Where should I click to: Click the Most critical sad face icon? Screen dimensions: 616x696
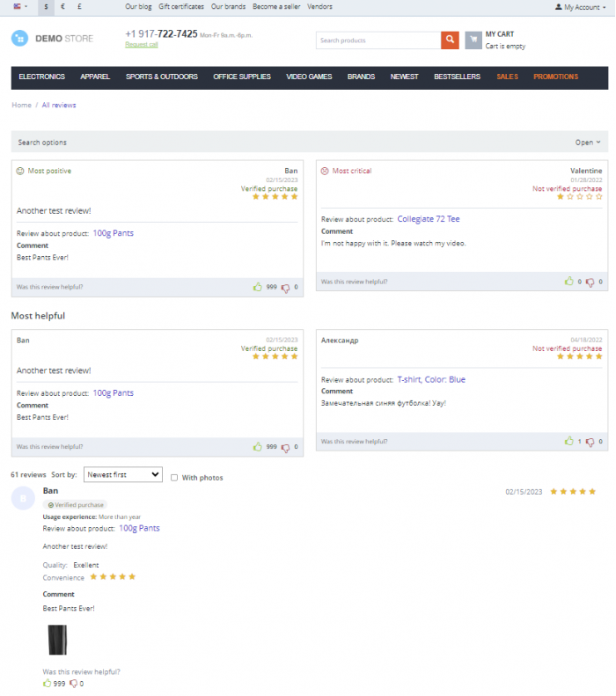click(325, 171)
